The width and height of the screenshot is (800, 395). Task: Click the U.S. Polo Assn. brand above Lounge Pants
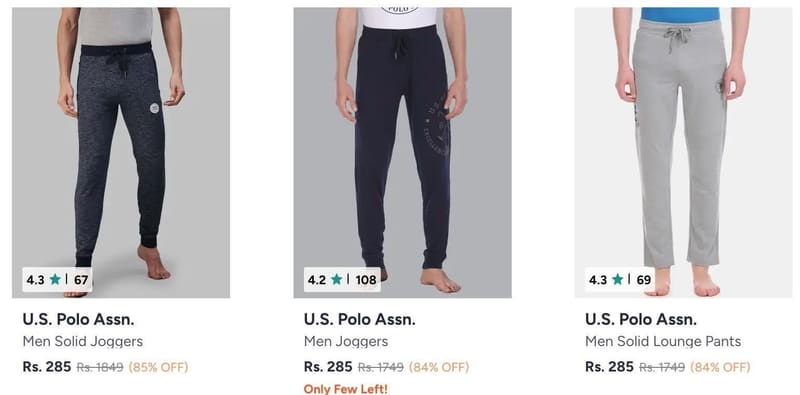[x=641, y=319]
